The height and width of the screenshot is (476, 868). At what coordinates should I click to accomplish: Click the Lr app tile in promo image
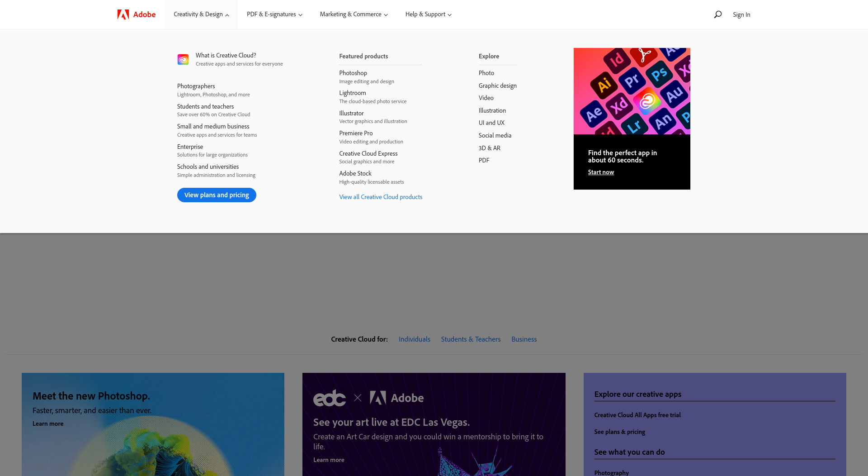pyautogui.click(x=634, y=125)
